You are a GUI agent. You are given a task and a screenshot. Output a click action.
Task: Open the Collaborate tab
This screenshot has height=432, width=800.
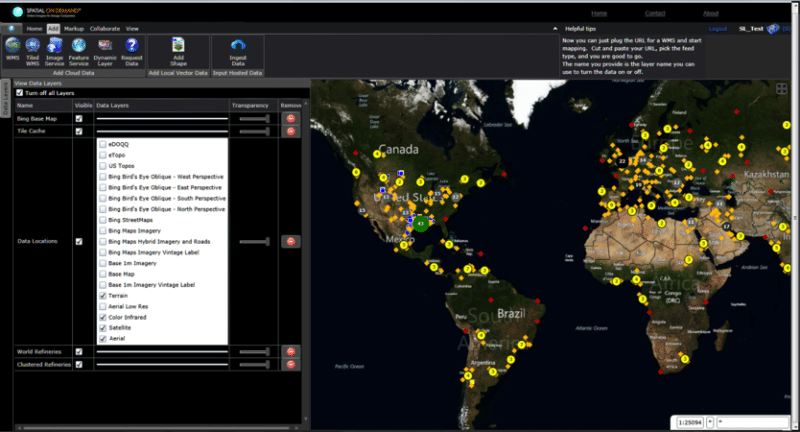[x=104, y=29]
